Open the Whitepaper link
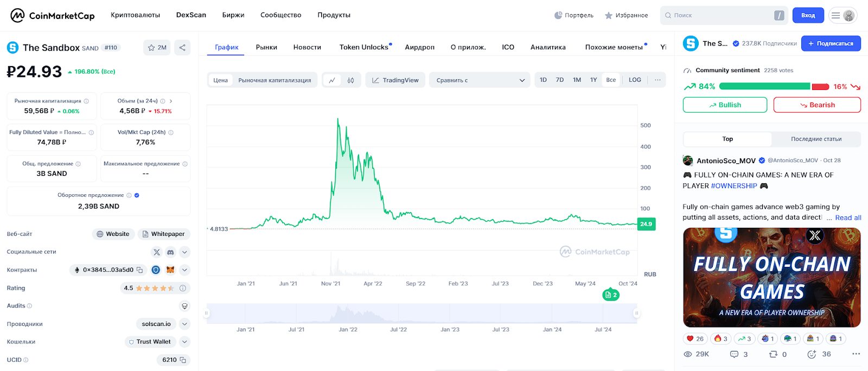The image size is (868, 371). (163, 234)
